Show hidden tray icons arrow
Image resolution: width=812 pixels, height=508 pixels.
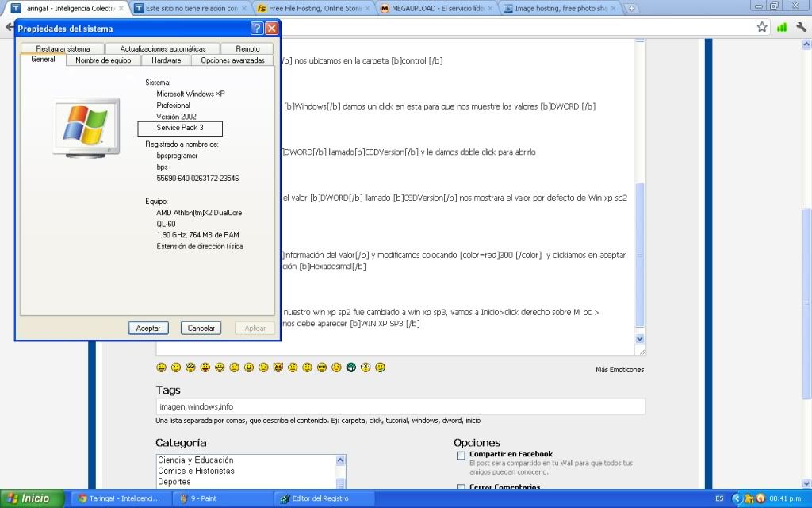737,498
